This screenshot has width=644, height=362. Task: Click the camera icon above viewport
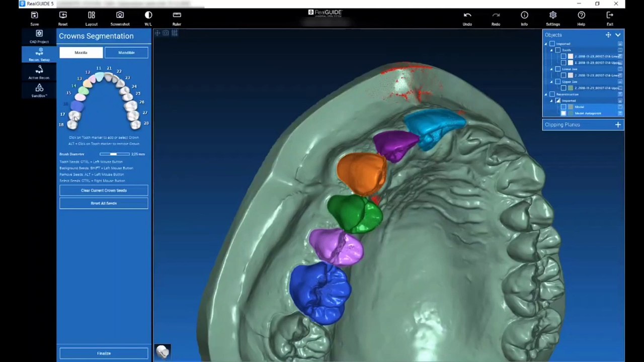tap(166, 33)
